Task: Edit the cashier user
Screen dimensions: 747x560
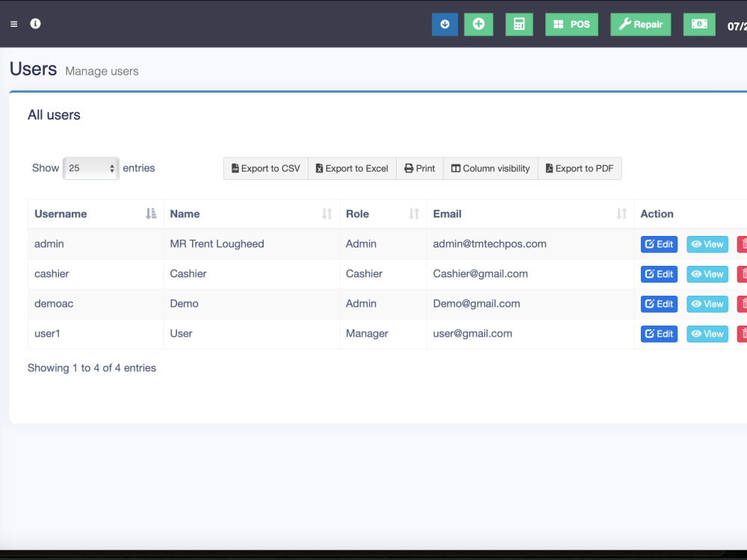Action: [659, 274]
